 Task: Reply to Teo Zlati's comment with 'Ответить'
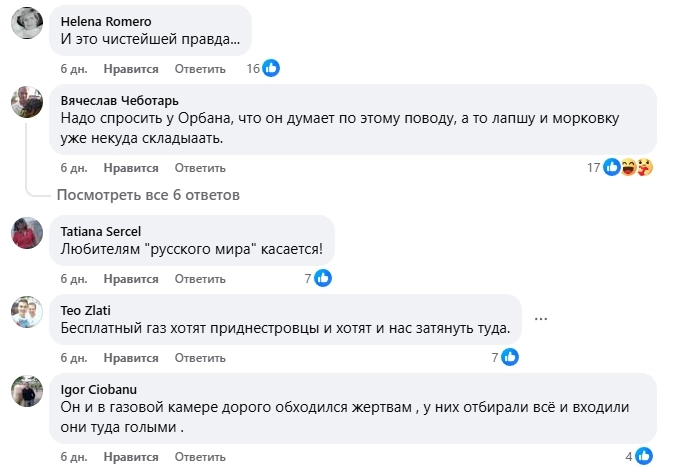pos(200,357)
